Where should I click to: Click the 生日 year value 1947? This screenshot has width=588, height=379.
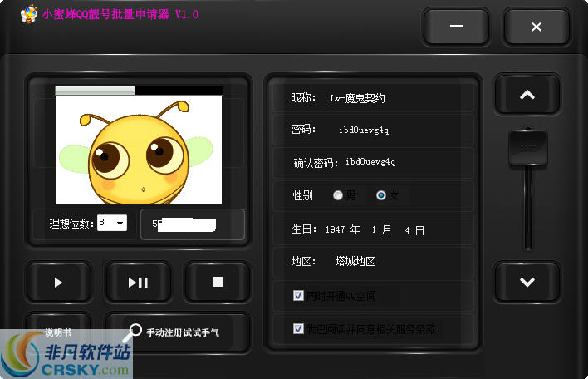click(x=335, y=229)
